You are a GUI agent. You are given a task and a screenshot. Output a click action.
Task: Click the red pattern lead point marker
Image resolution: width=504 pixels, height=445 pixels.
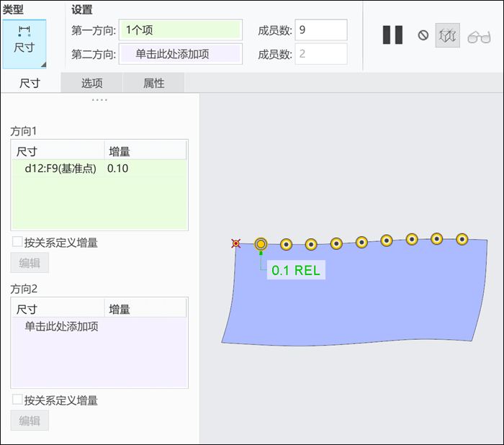click(236, 243)
